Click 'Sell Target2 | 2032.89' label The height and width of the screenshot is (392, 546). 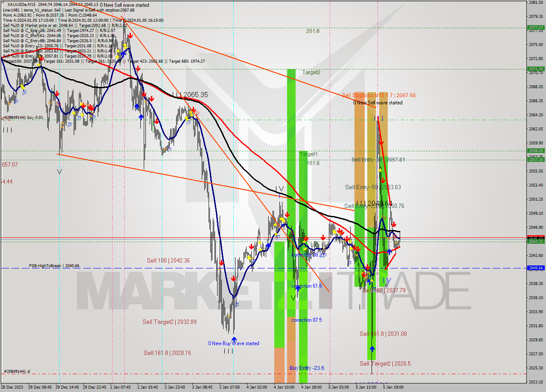(169, 322)
